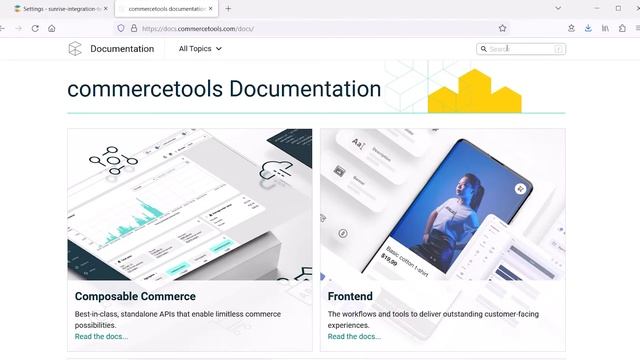Click the magnifier icon in search box

pyautogui.click(x=484, y=49)
